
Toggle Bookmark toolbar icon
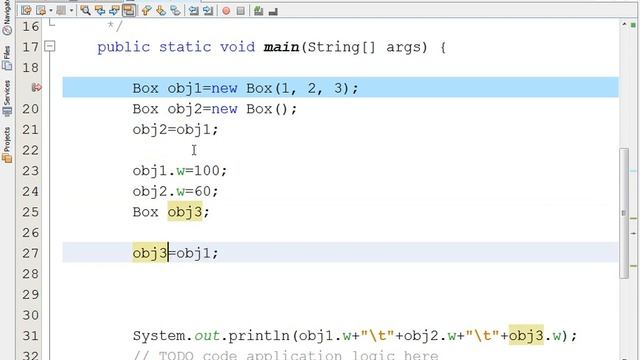pos(176,11)
